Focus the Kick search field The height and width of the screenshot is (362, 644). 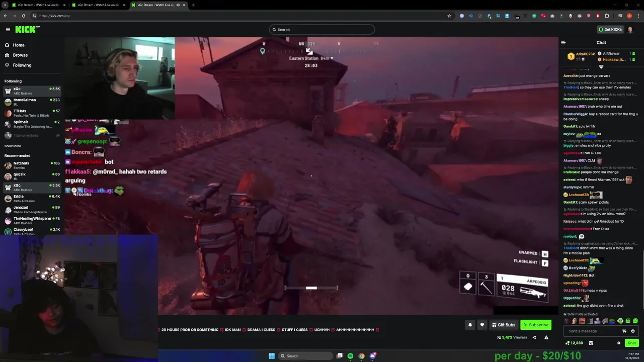pyautogui.click(x=322, y=30)
